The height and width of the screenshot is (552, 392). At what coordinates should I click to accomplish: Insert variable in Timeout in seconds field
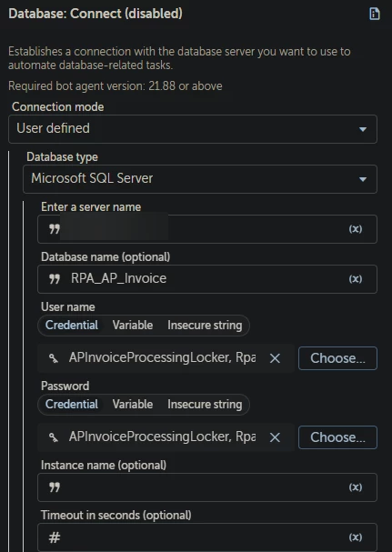pyautogui.click(x=356, y=537)
